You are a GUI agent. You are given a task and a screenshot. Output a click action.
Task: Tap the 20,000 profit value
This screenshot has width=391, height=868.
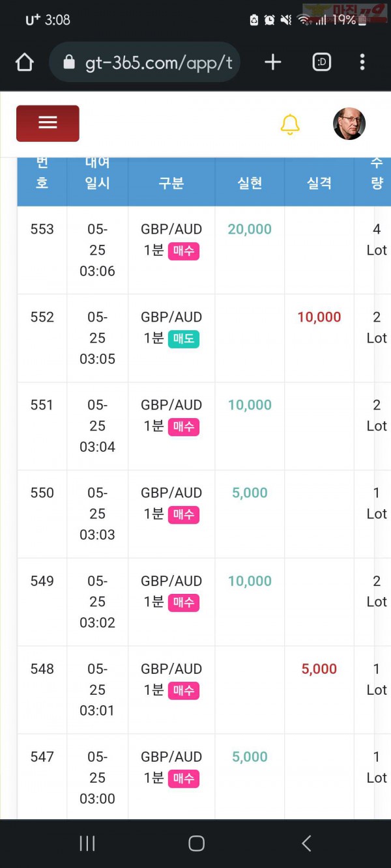tap(250, 229)
